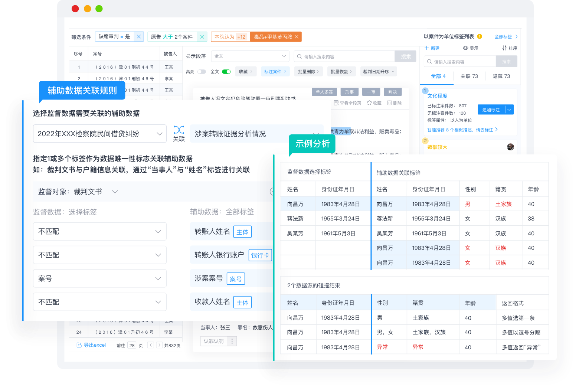
Task: Click the 收藏 star icon on document
Action: tap(369, 103)
